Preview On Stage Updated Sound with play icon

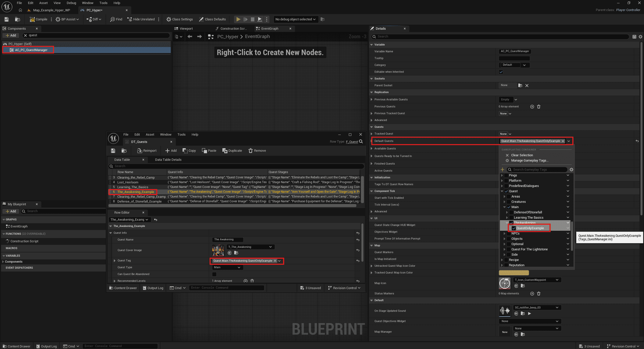point(530,314)
